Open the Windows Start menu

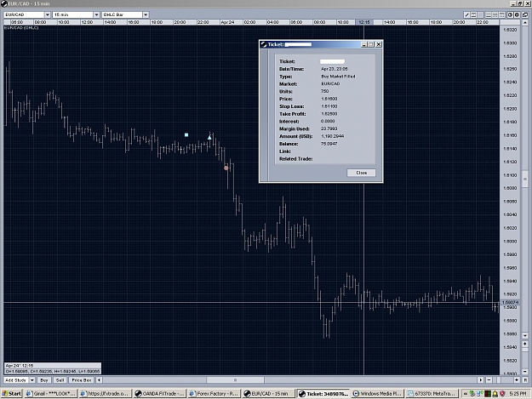tap(12, 394)
